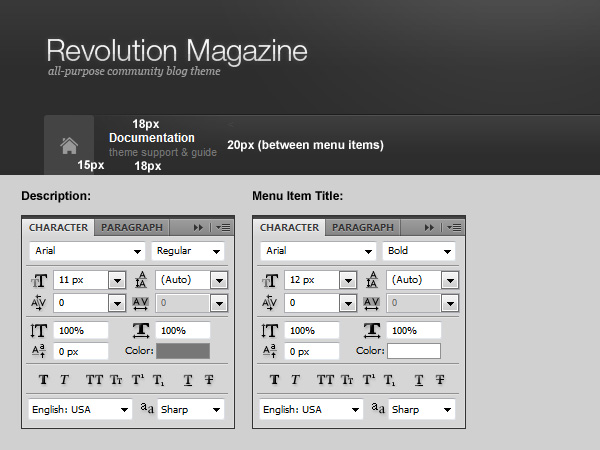The height and width of the screenshot is (450, 600).
Task: Click vertical scale 100% field in Description panel
Action: coord(81,330)
